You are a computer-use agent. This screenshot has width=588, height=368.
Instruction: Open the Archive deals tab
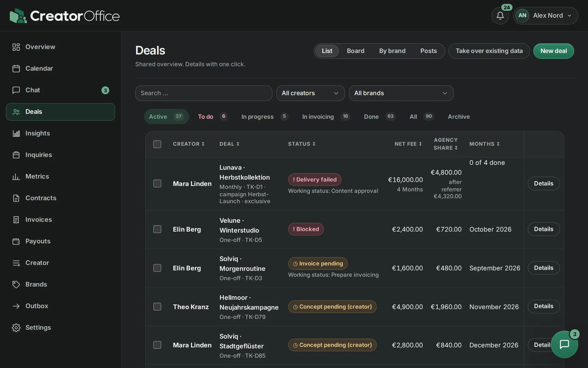(x=459, y=117)
